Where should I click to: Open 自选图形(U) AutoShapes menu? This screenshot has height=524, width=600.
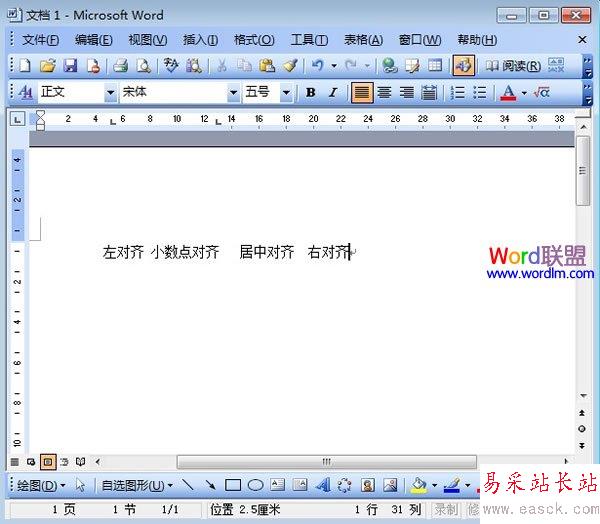[x=137, y=486]
